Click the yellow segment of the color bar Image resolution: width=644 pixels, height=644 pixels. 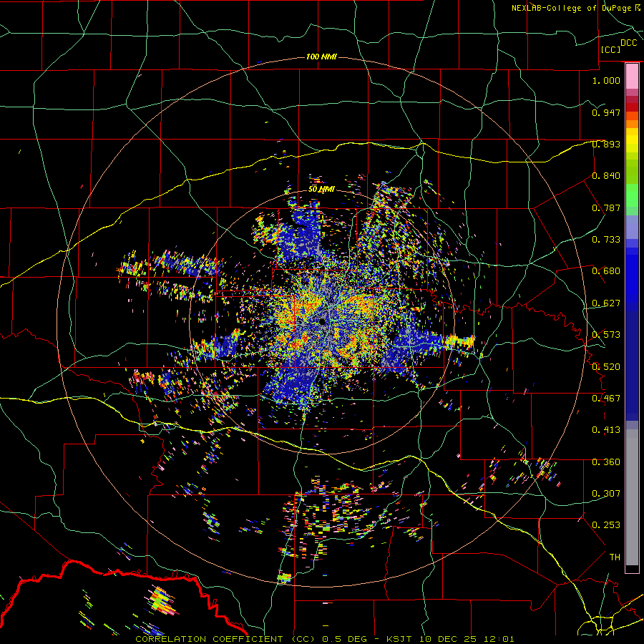pos(632,140)
